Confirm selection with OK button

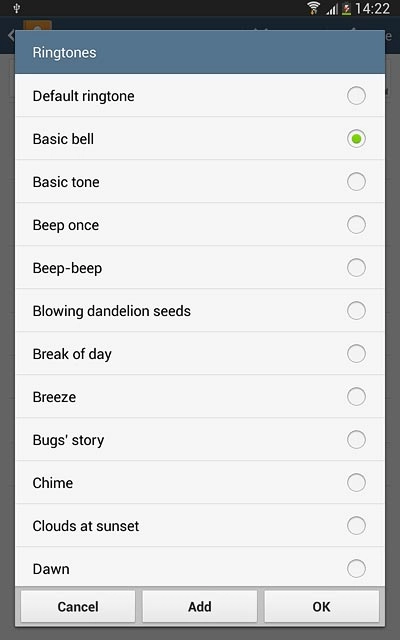[x=322, y=607]
